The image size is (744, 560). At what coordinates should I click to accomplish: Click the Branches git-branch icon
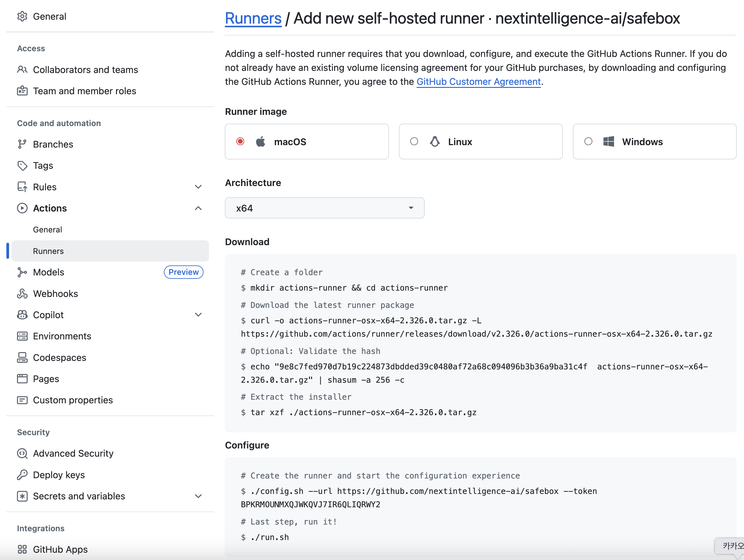pyautogui.click(x=22, y=144)
